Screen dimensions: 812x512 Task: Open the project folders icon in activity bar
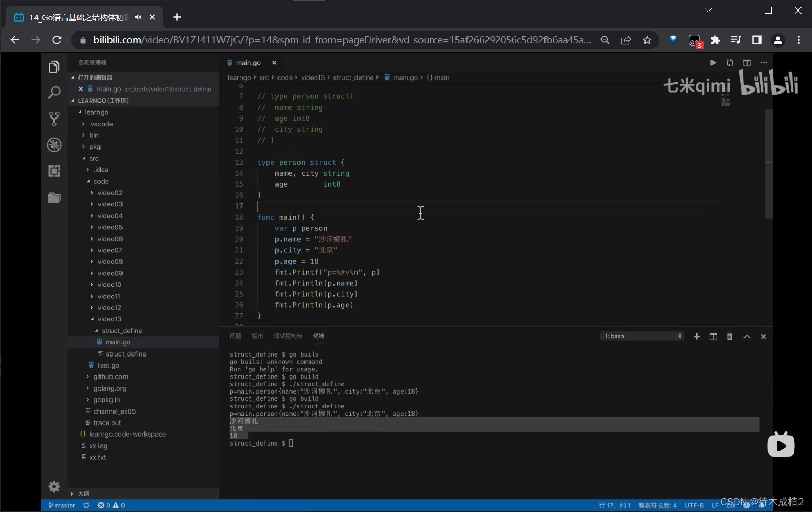pyautogui.click(x=54, y=197)
